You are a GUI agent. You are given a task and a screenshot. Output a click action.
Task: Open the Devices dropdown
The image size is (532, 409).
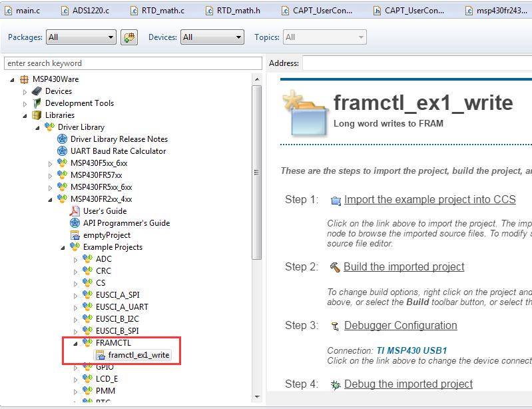212,37
